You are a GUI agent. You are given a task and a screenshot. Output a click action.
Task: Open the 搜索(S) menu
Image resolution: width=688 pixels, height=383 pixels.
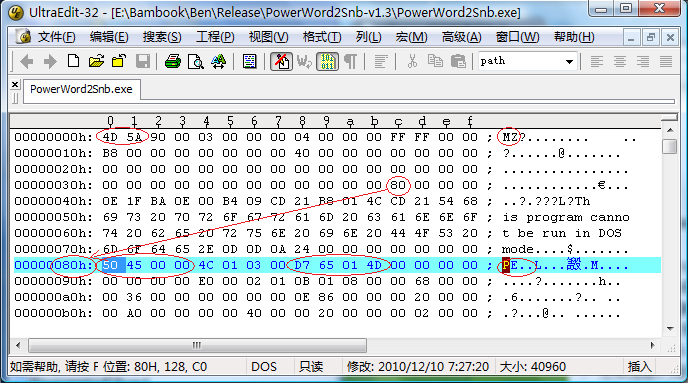162,37
